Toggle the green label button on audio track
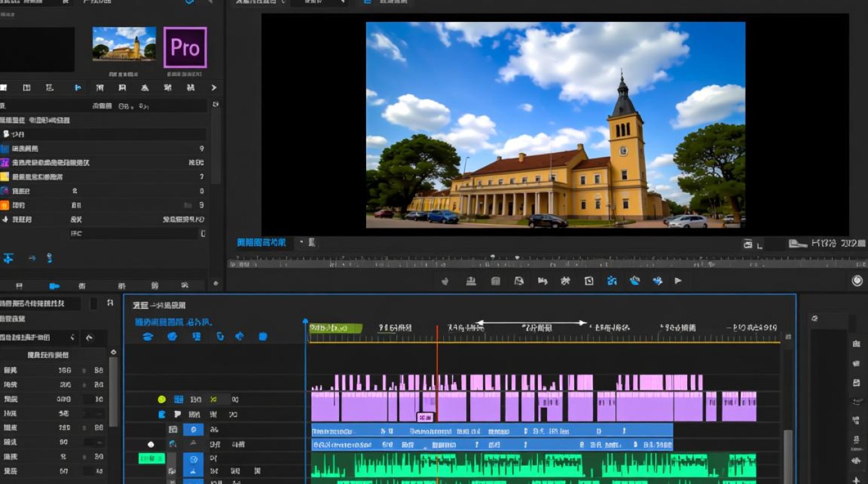The width and height of the screenshot is (868, 484). (152, 459)
